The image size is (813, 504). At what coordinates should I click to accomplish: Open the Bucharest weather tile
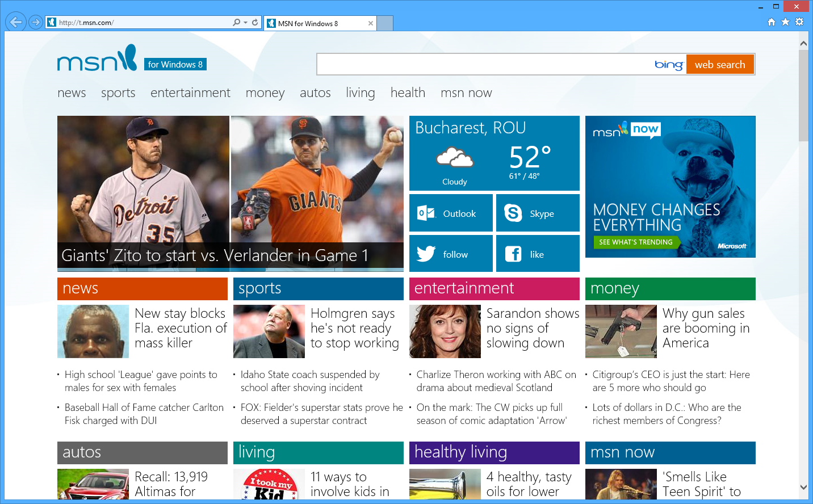[x=494, y=153]
